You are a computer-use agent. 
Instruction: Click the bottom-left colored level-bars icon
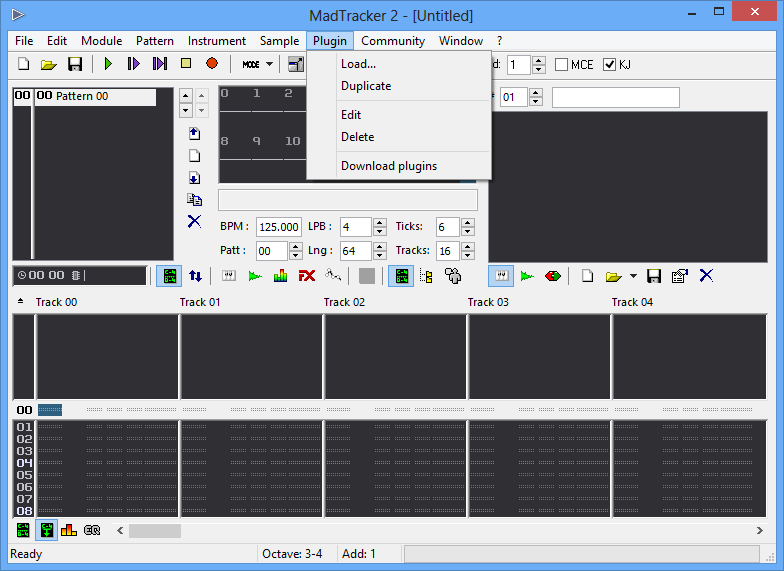coord(68,530)
